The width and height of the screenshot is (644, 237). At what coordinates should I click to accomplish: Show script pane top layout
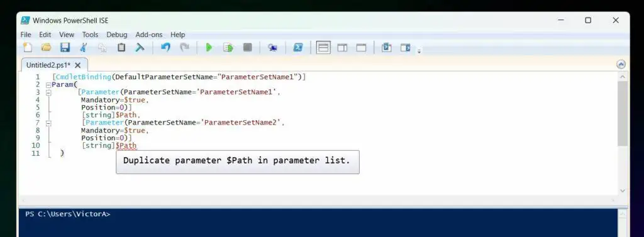coord(323,48)
